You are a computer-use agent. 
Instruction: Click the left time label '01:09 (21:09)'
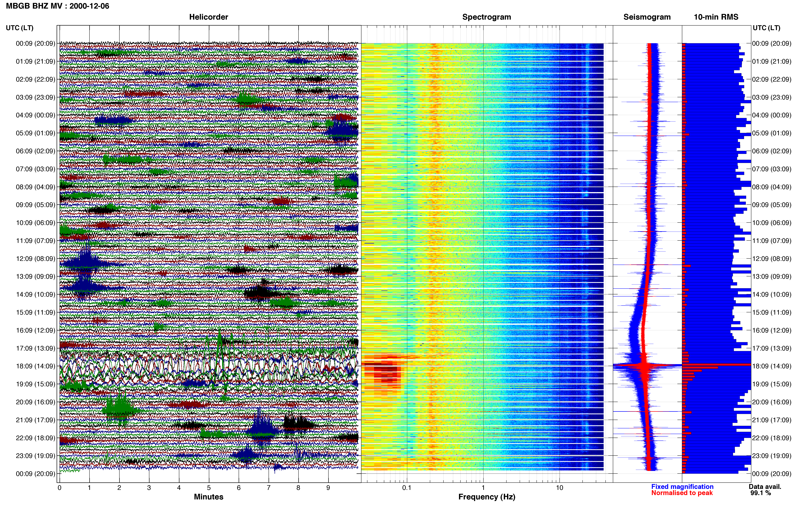click(x=35, y=61)
